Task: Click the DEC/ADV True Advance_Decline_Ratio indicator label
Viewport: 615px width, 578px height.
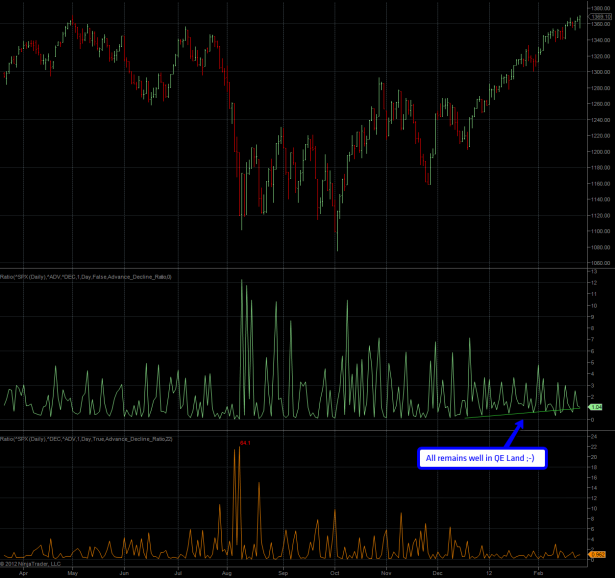Action: click(x=86, y=439)
